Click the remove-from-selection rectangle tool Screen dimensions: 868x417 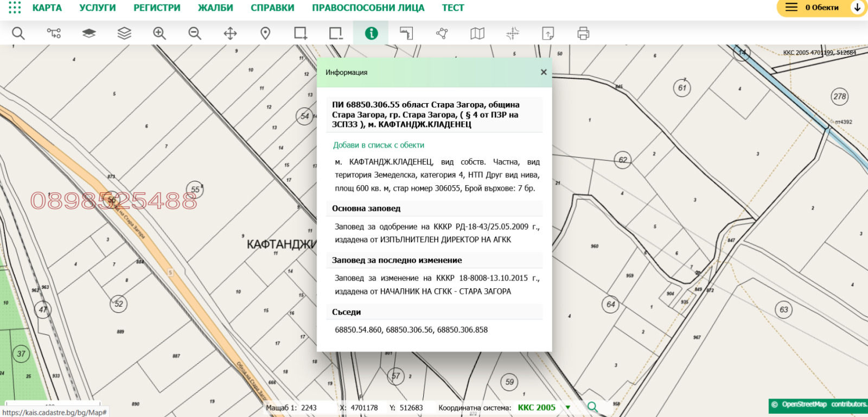(336, 34)
